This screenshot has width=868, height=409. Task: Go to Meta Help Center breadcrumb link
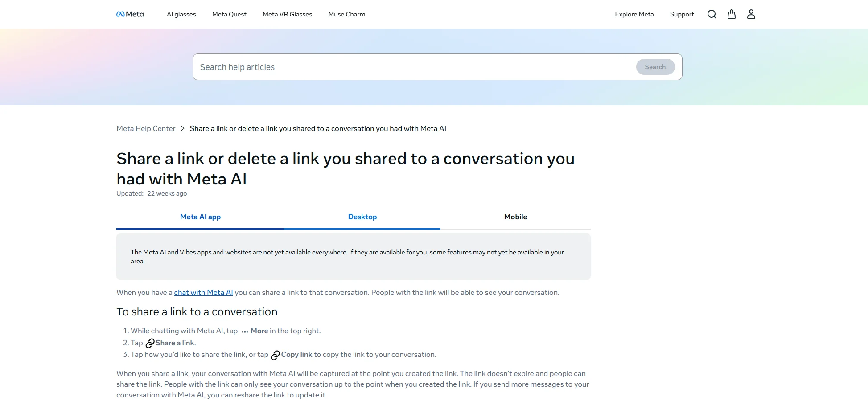146,128
